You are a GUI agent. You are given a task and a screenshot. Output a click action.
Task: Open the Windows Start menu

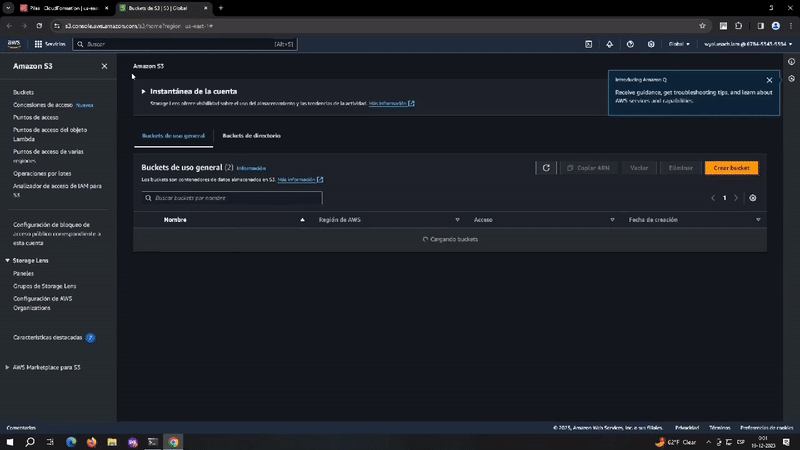(x=10, y=442)
